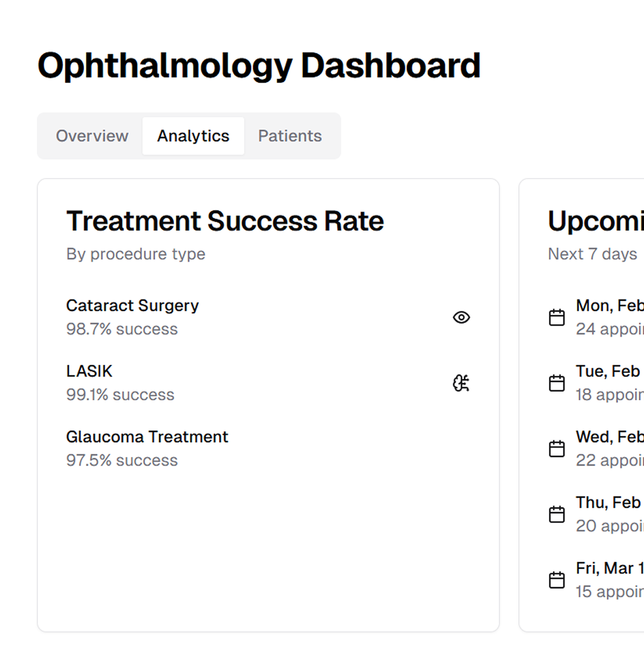
Task: Select the Analytics tab
Action: click(193, 136)
